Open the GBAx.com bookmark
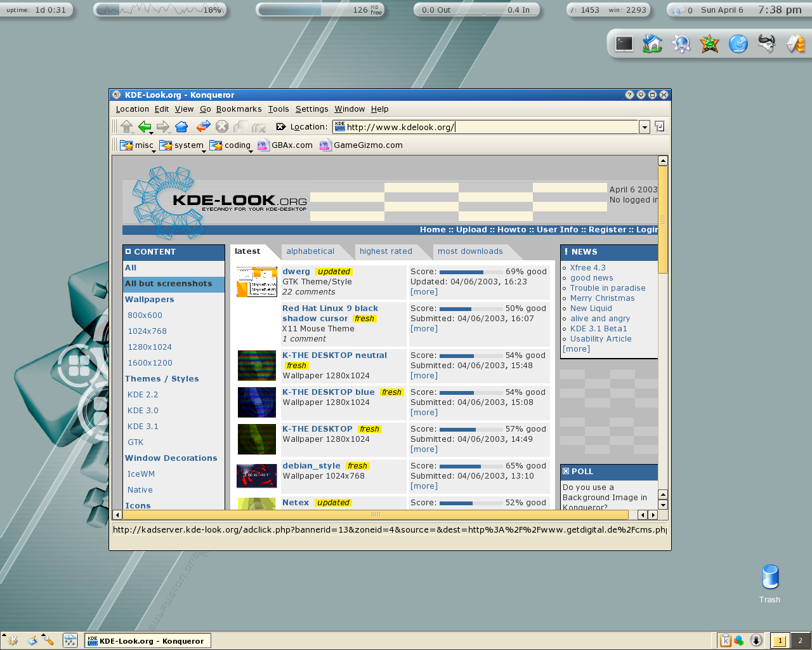This screenshot has height=650, width=812. [x=285, y=145]
